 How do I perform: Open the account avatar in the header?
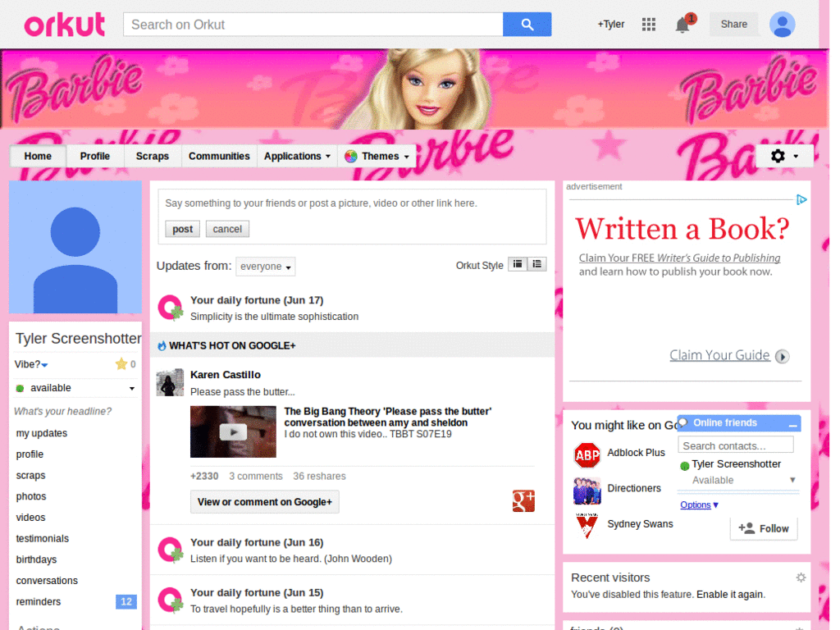click(x=782, y=25)
